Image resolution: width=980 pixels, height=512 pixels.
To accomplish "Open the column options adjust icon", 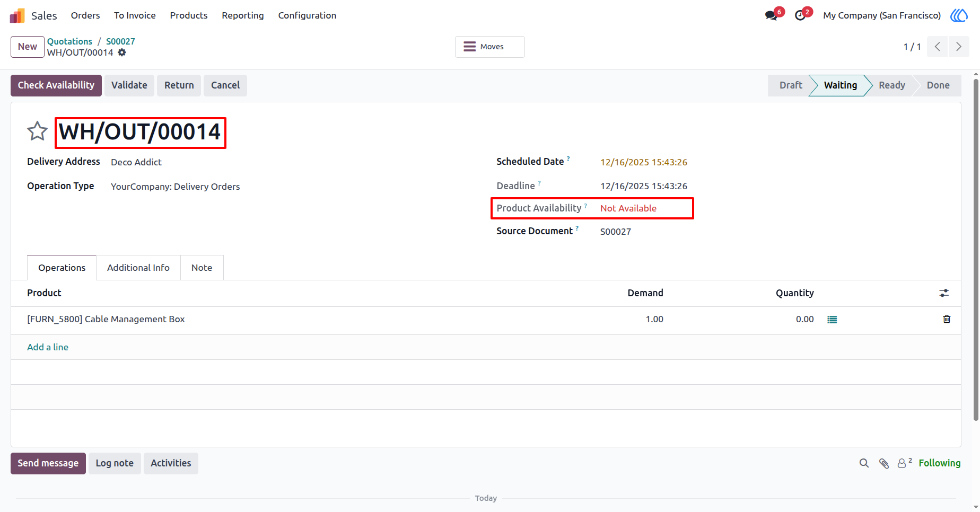I will tap(944, 293).
